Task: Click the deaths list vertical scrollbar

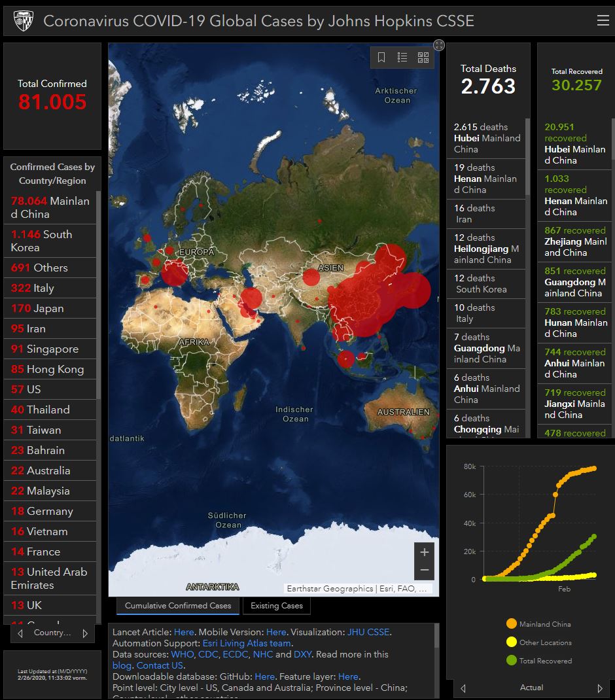Action: (x=527, y=156)
